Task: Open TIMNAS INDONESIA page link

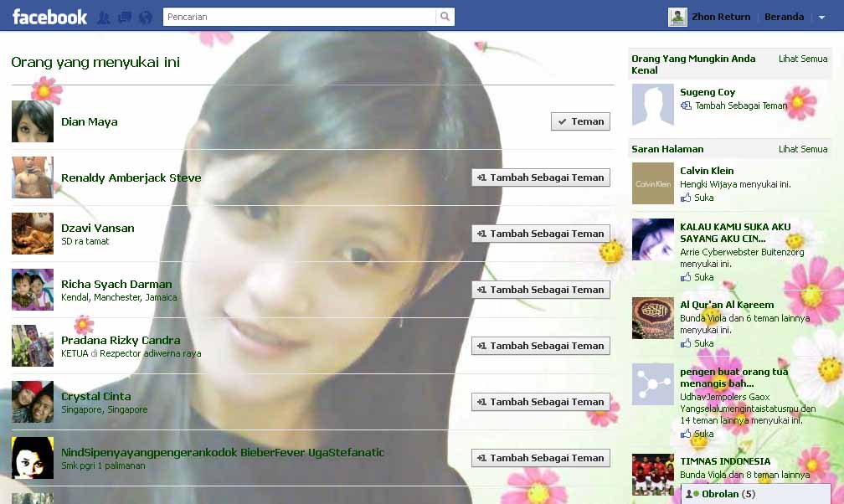Action: point(725,461)
